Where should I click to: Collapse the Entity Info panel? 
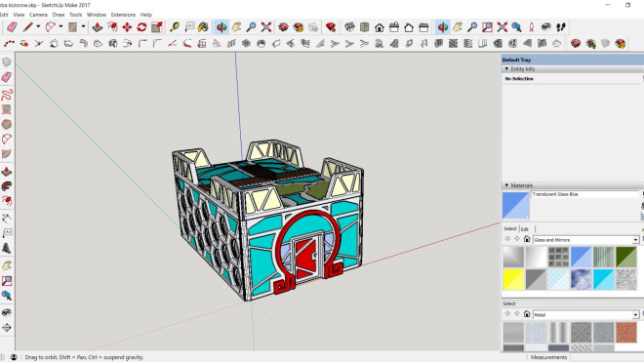click(506, 69)
